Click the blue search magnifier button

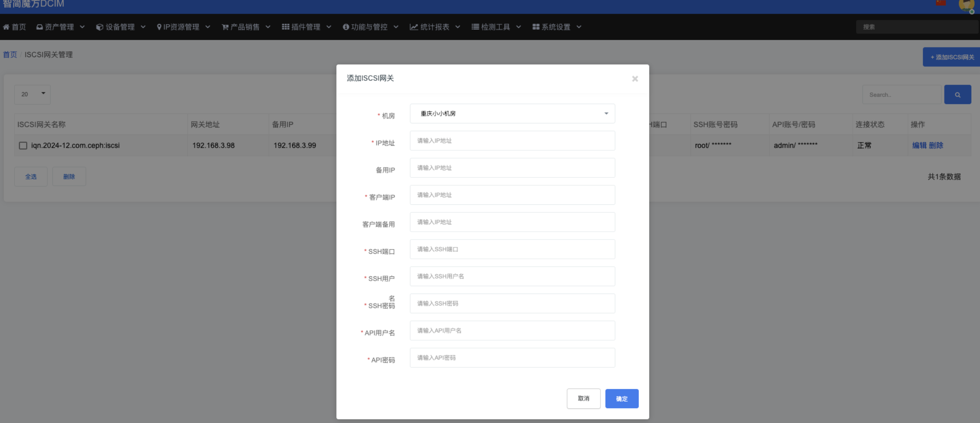tap(957, 95)
